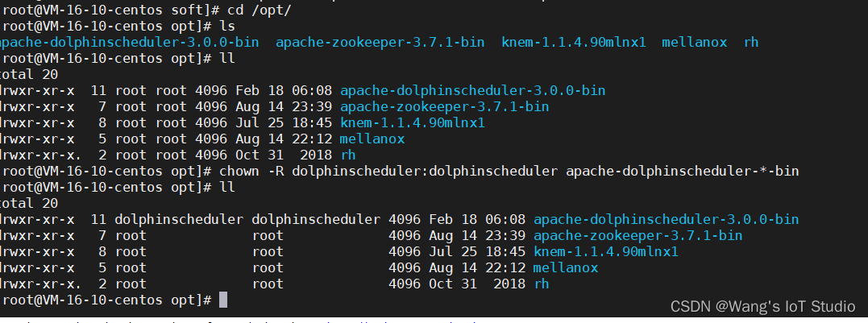Click mellanox in the ls output line
Image resolution: width=868 pixels, height=323 pixels.
click(694, 42)
